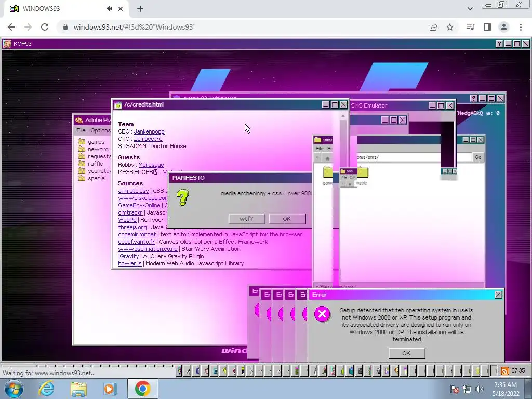Open the codef.santo.fr link

tap(137, 242)
